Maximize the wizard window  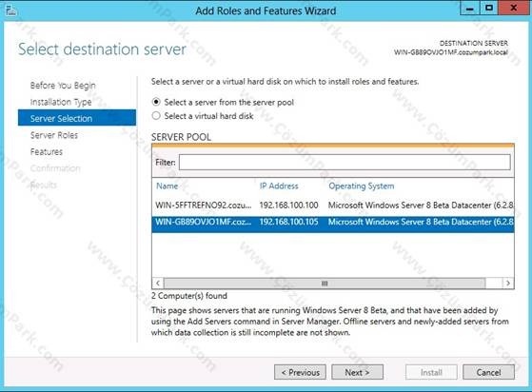[488, 9]
